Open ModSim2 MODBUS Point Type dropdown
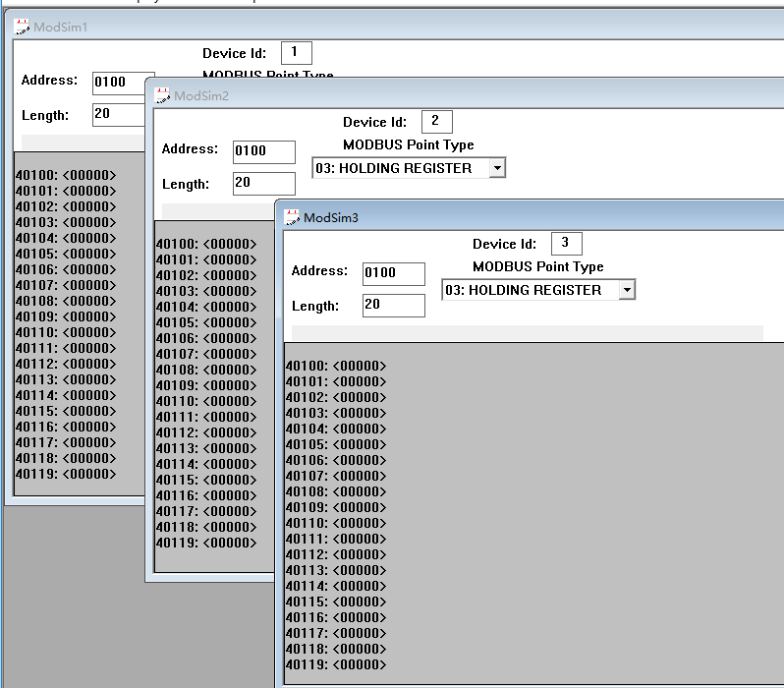The width and height of the screenshot is (784, 688). 497,168
